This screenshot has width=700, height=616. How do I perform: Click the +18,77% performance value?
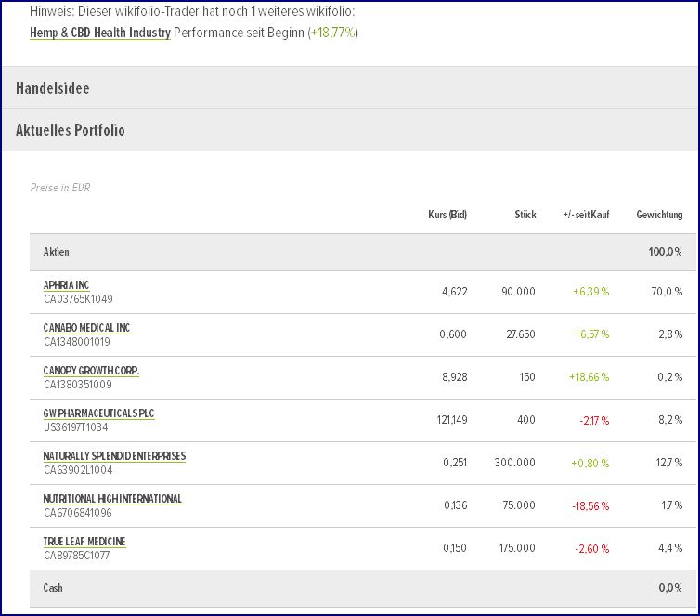(333, 33)
